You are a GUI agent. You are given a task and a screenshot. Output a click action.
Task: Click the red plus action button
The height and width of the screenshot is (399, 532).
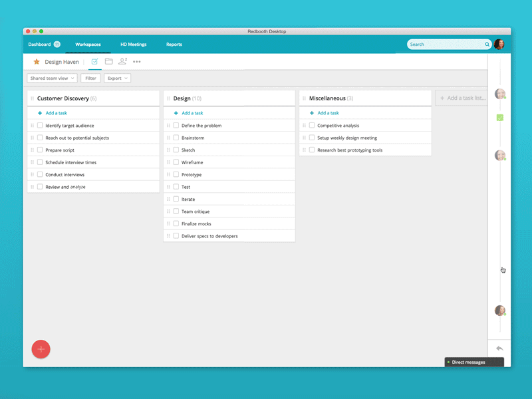(x=41, y=348)
